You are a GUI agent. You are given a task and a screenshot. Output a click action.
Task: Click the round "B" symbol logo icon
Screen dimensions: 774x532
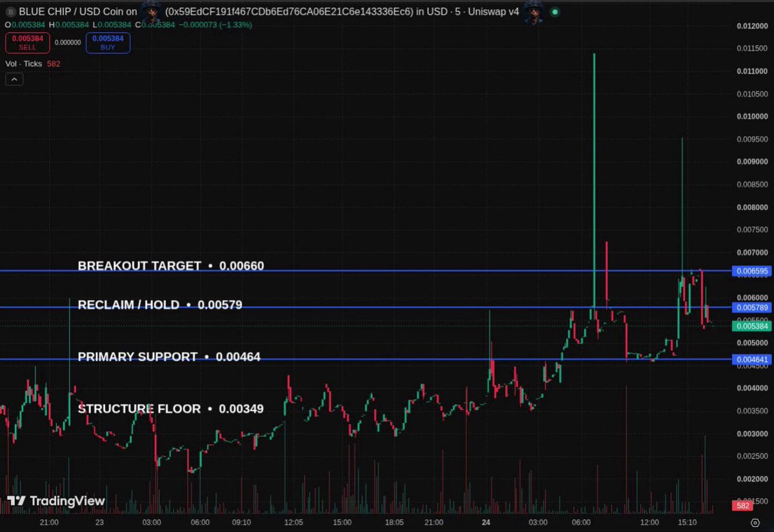10,12
